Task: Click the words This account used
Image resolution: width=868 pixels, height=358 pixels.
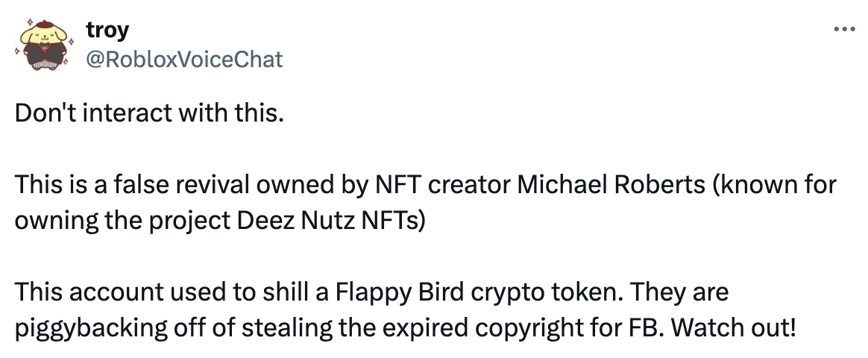Action: [x=114, y=292]
